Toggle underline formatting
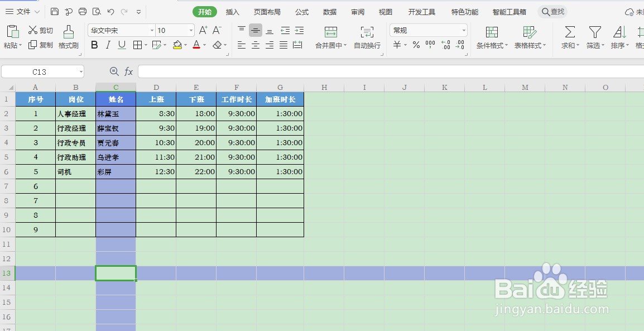The height and width of the screenshot is (331, 644). click(x=122, y=45)
